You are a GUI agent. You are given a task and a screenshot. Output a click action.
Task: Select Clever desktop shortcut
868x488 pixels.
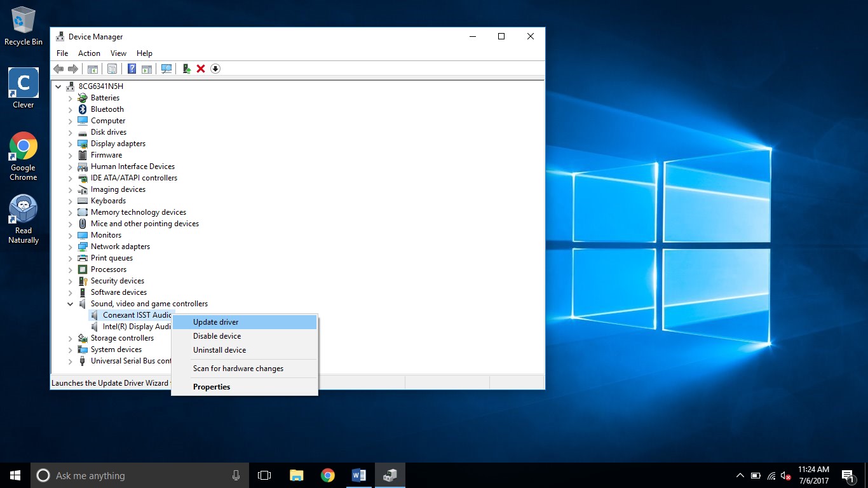pyautogui.click(x=24, y=88)
